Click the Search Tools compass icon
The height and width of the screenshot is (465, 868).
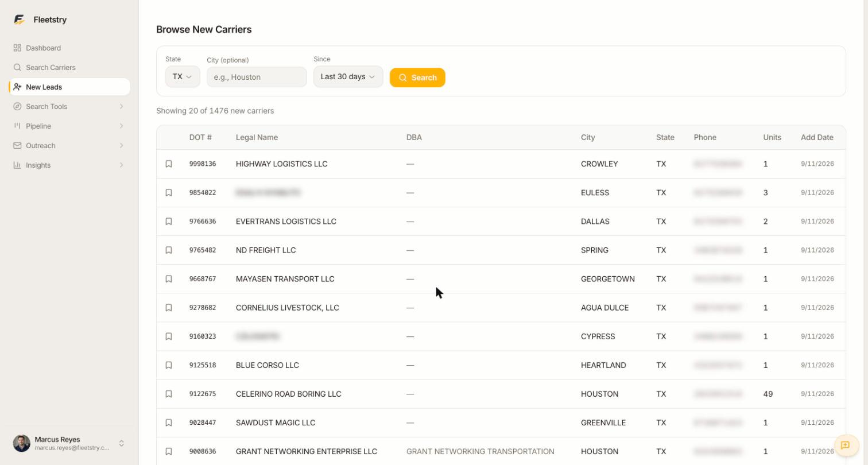tap(17, 107)
